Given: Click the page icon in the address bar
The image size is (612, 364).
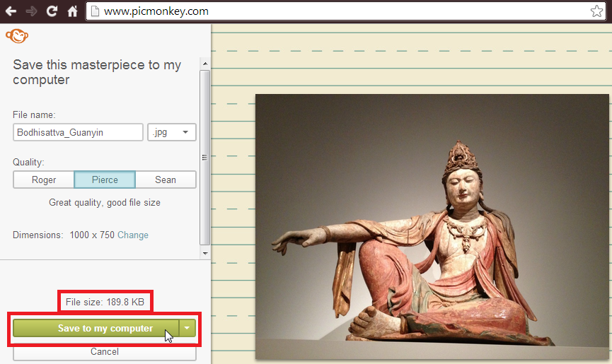Looking at the screenshot, I should click(95, 11).
